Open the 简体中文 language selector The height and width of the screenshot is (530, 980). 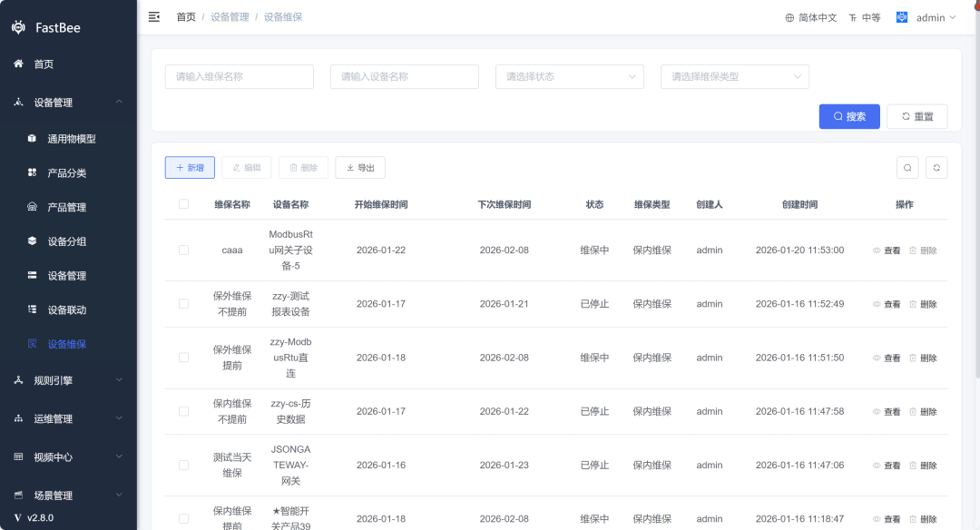pyautogui.click(x=810, y=17)
